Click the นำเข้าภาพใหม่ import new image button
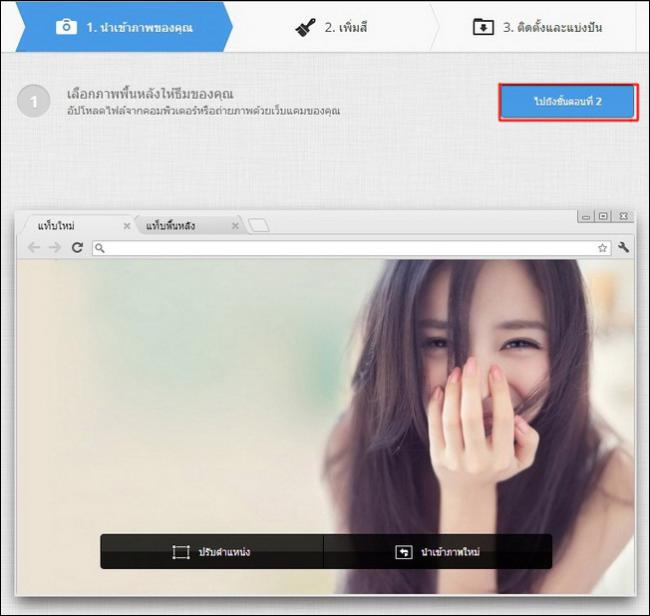 point(438,552)
